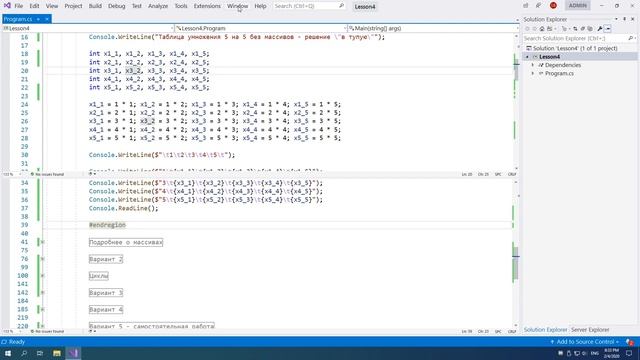Click the ADMIN button
The height and width of the screenshot is (360, 640).
577,5
